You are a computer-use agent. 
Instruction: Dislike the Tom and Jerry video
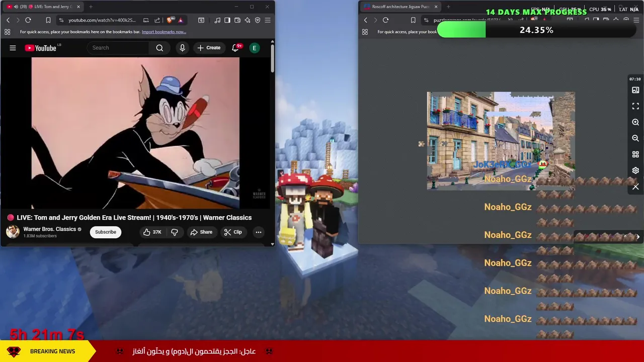[175, 232]
